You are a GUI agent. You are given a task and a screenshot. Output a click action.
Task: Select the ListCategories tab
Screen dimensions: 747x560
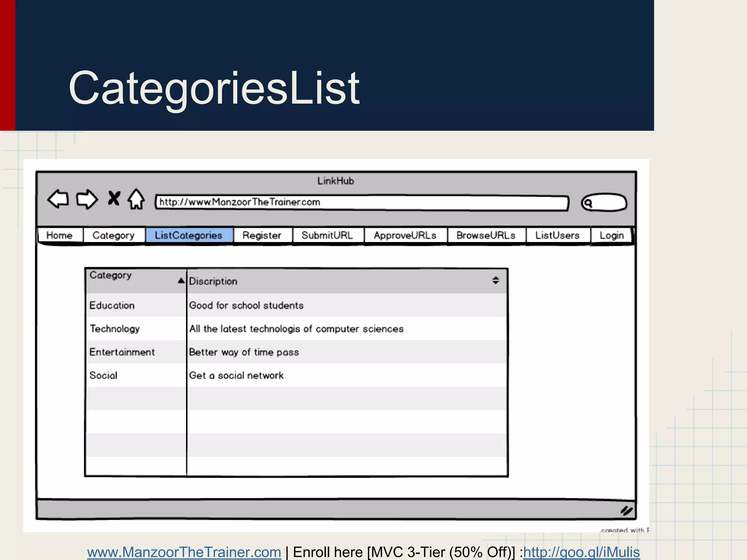[x=189, y=236]
